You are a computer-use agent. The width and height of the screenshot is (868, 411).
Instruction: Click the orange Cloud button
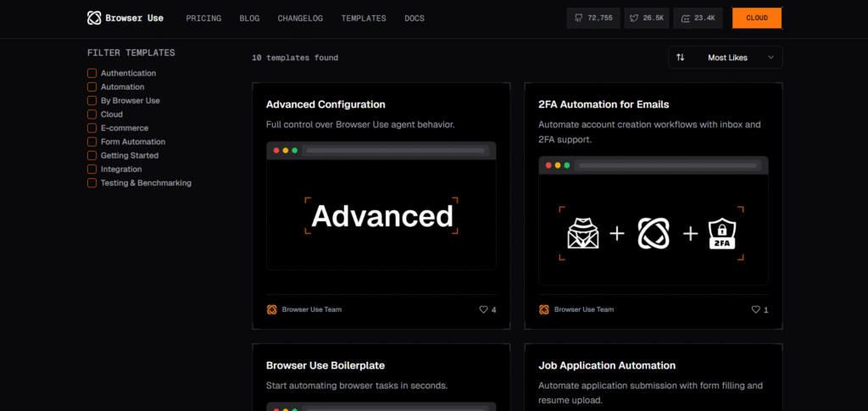pyautogui.click(x=756, y=18)
